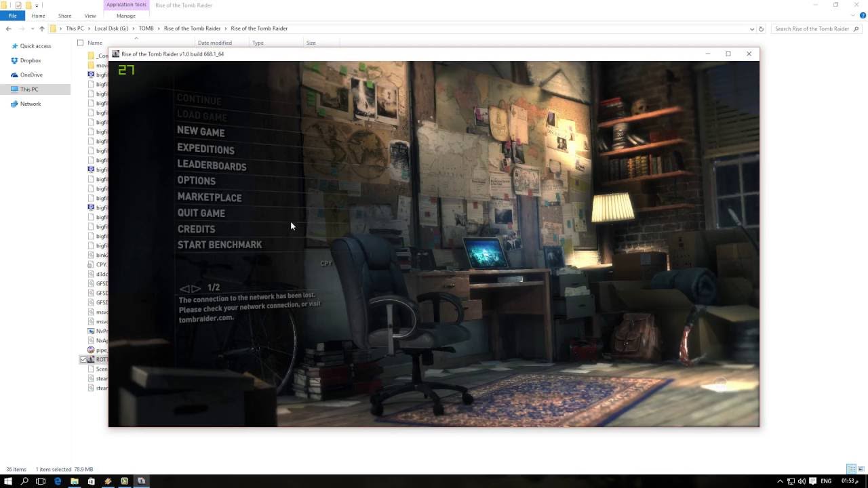Go forward in File Explorer
Image resolution: width=868 pixels, height=488 pixels.
22,28
